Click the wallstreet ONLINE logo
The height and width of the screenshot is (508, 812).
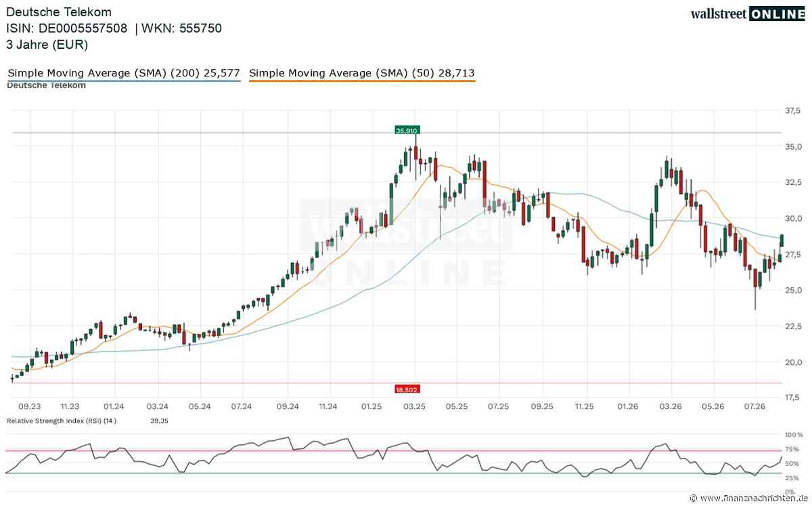click(x=747, y=14)
